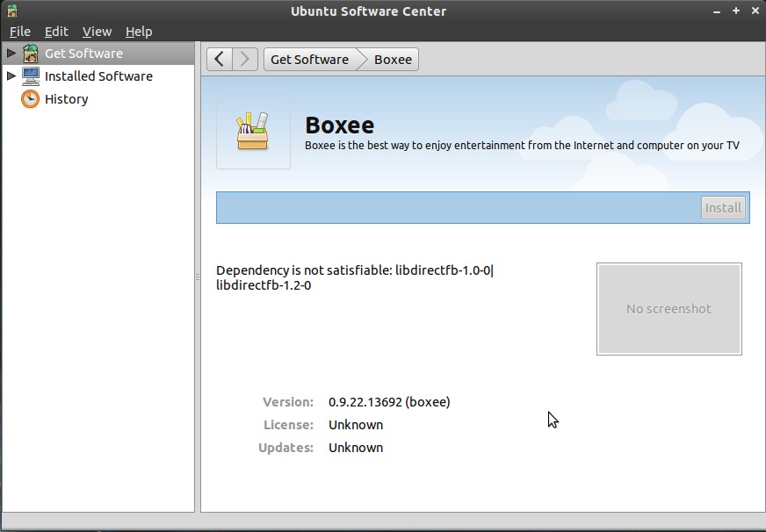Click the Boxee package icon
The height and width of the screenshot is (532, 766).
253,132
